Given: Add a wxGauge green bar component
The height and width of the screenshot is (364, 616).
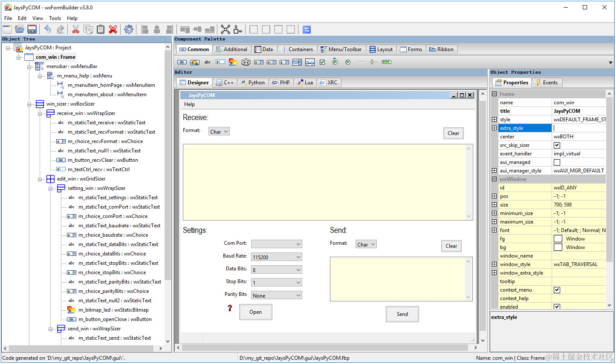Looking at the screenshot, I should pos(386,62).
